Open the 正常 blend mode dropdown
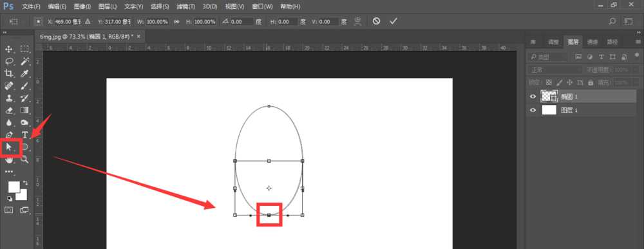This screenshot has height=249, width=644. point(555,69)
